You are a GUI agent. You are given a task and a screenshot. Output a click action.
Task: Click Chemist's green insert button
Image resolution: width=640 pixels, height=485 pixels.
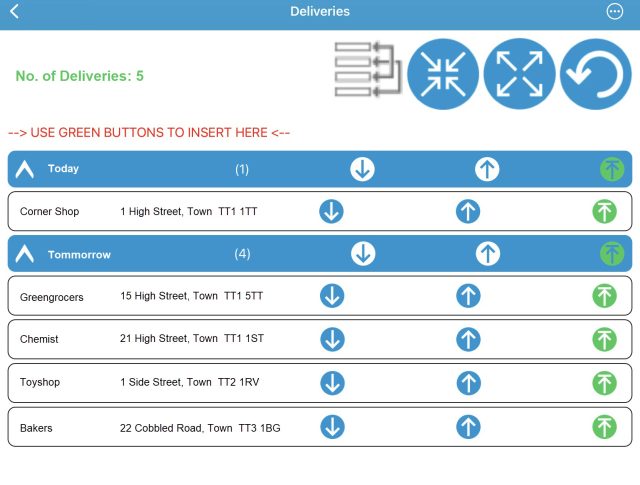pos(604,340)
